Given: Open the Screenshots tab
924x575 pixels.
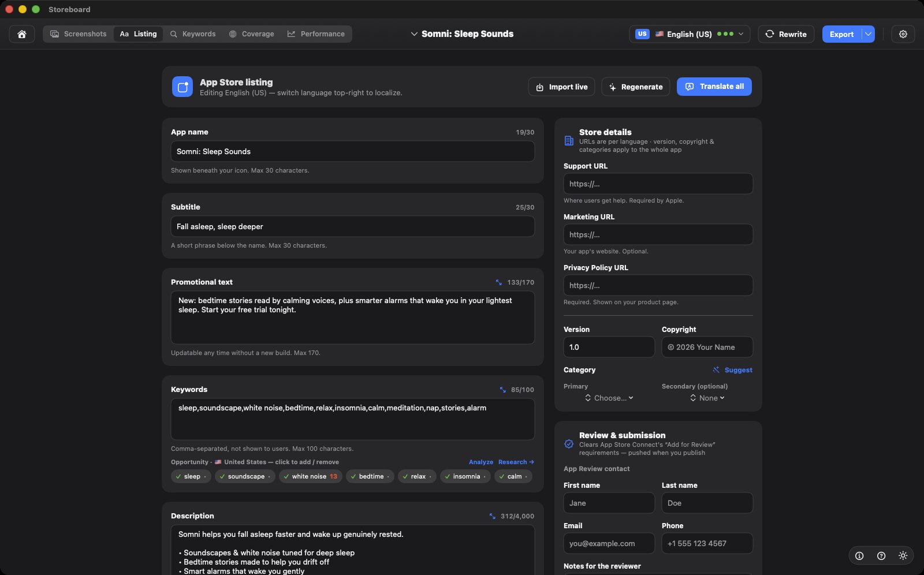Looking at the screenshot, I should (x=79, y=34).
